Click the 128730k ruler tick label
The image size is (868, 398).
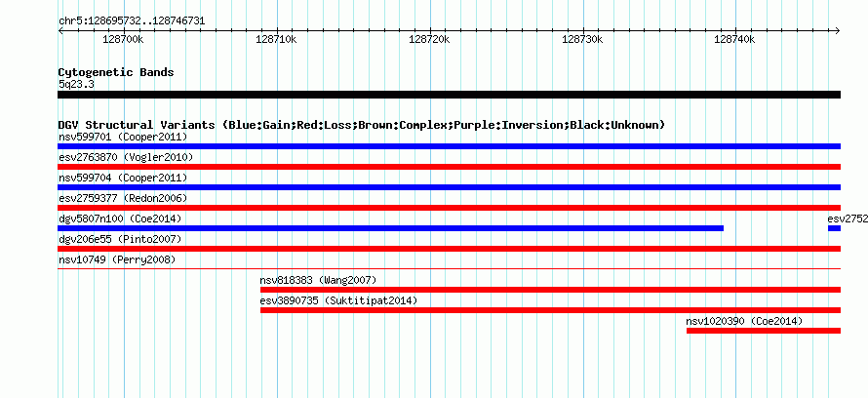tap(582, 40)
